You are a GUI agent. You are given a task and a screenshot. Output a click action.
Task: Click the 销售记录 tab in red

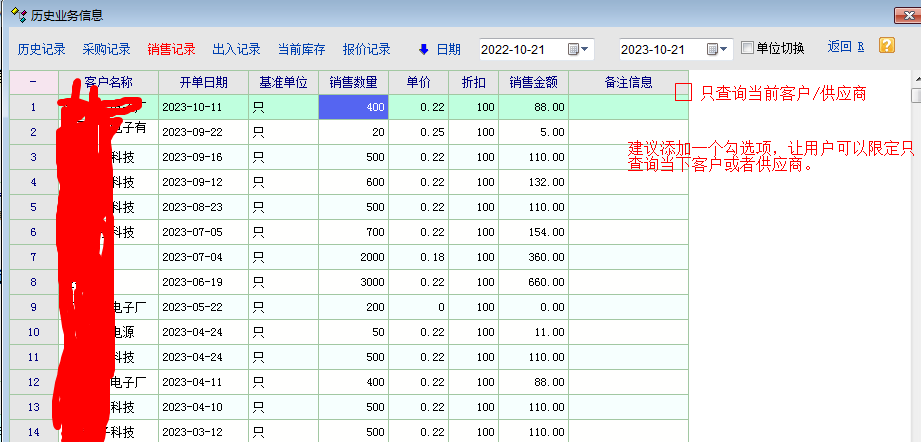pyautogui.click(x=172, y=49)
